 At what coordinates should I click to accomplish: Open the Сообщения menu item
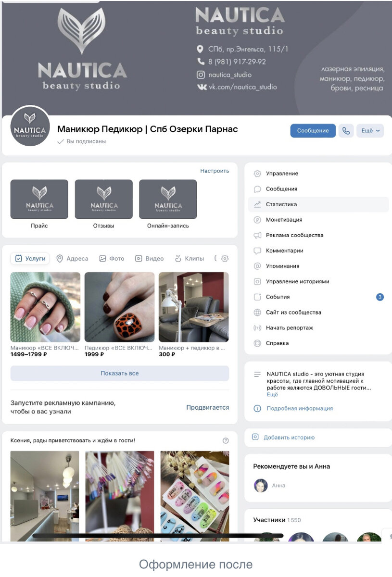pos(318,189)
